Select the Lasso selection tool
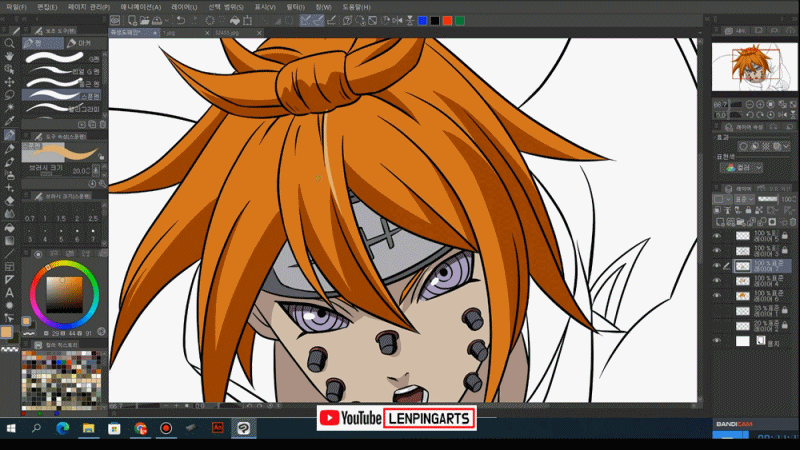The width and height of the screenshot is (800, 450). click(9, 95)
